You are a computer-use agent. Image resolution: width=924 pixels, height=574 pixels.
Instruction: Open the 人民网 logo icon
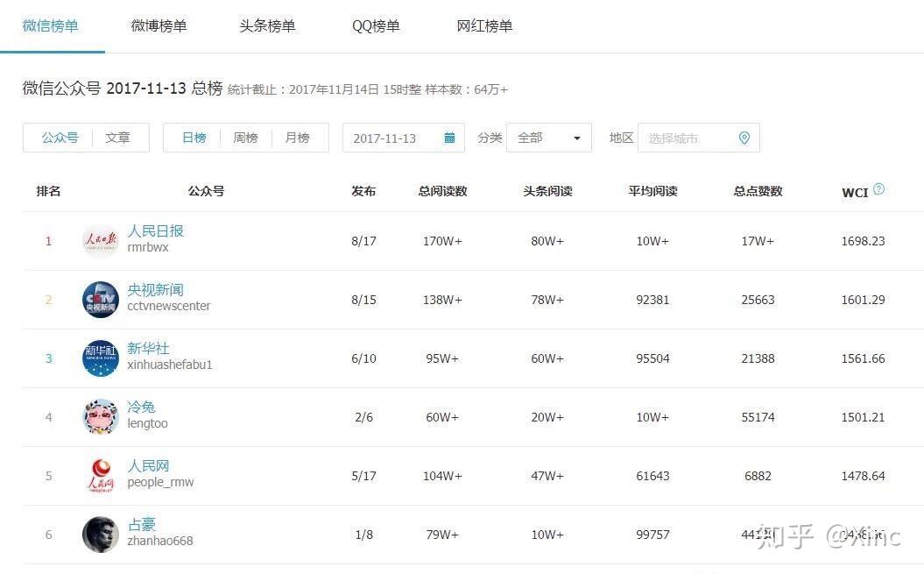pyautogui.click(x=100, y=476)
